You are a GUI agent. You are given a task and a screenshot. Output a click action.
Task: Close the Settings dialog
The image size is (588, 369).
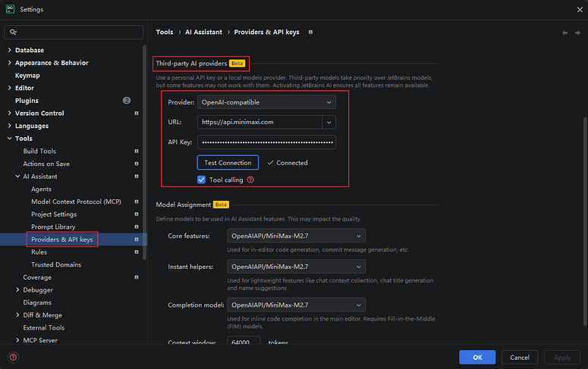(580, 9)
